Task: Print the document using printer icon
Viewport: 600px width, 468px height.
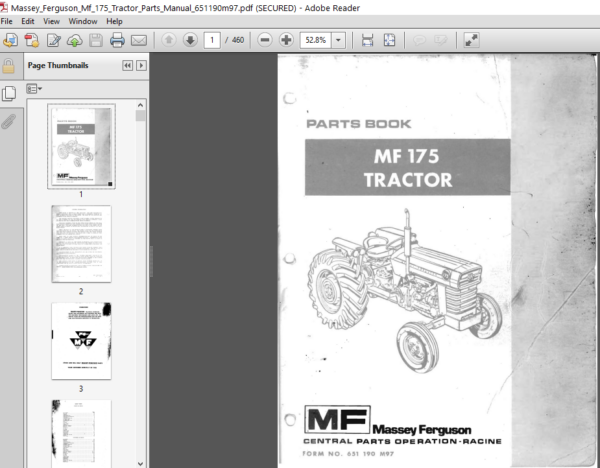Action: (117, 40)
